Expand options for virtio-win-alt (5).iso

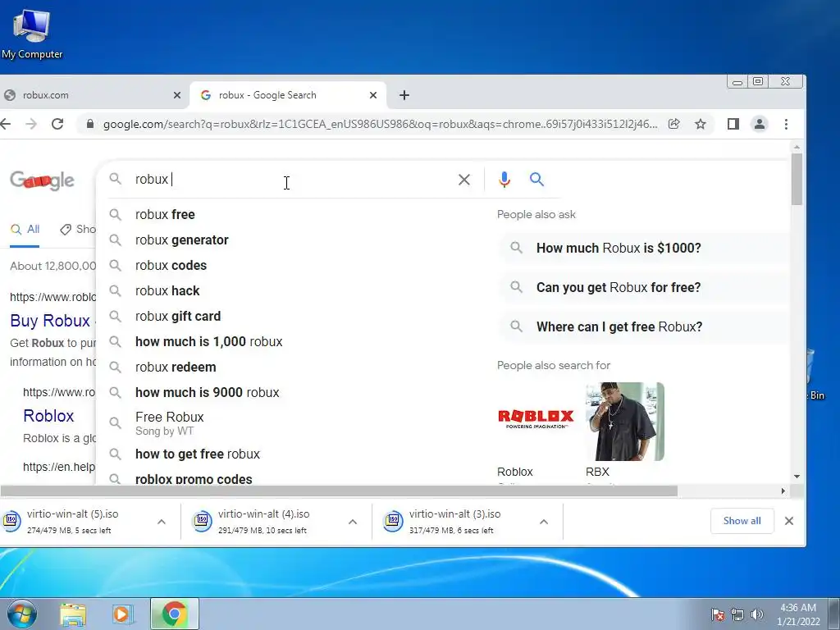(x=162, y=522)
